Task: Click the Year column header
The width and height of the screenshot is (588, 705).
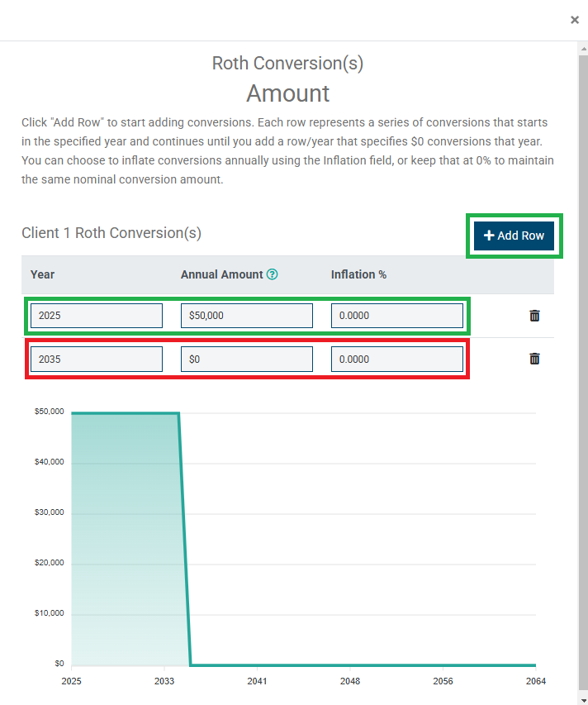Action: pyautogui.click(x=43, y=274)
